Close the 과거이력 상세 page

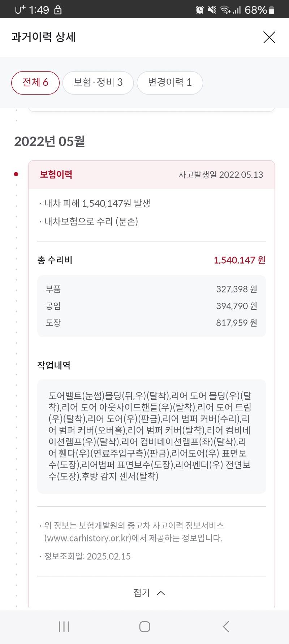(x=269, y=37)
